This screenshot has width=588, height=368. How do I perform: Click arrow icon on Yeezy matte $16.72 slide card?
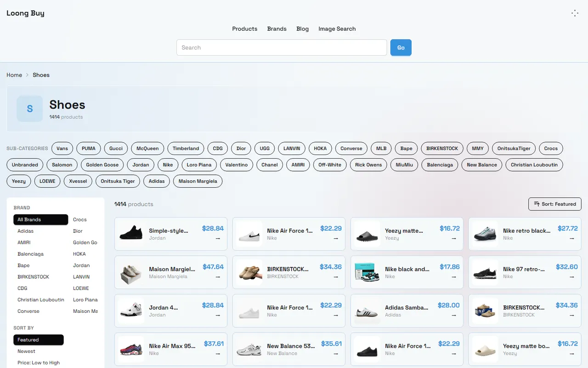click(454, 238)
